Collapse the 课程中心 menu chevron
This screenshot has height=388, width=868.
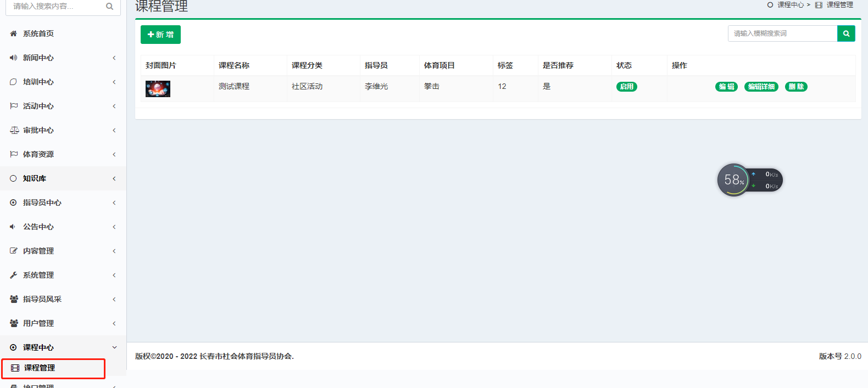(114, 347)
